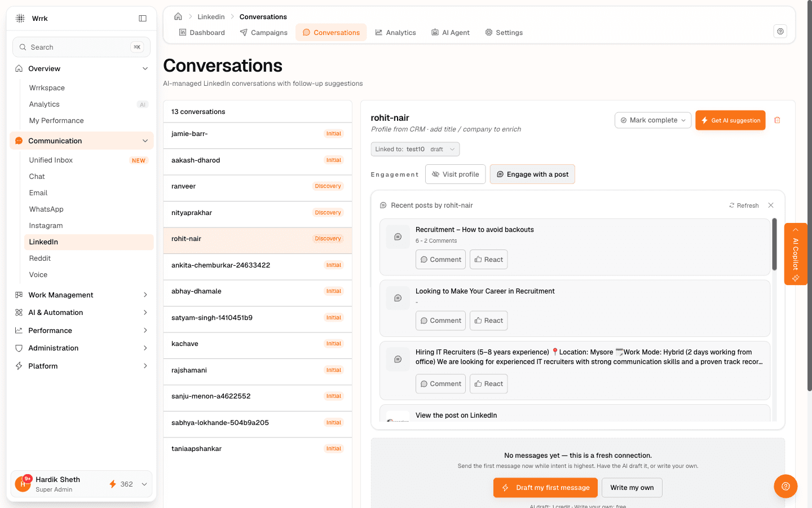Screen dimensions: 812x508
Task: Click Draft my first message button
Action: coord(545,488)
